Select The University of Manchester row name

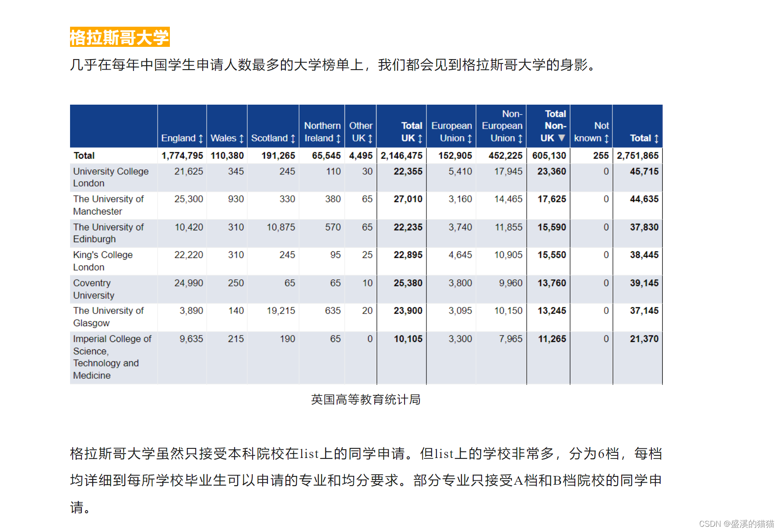pos(108,205)
